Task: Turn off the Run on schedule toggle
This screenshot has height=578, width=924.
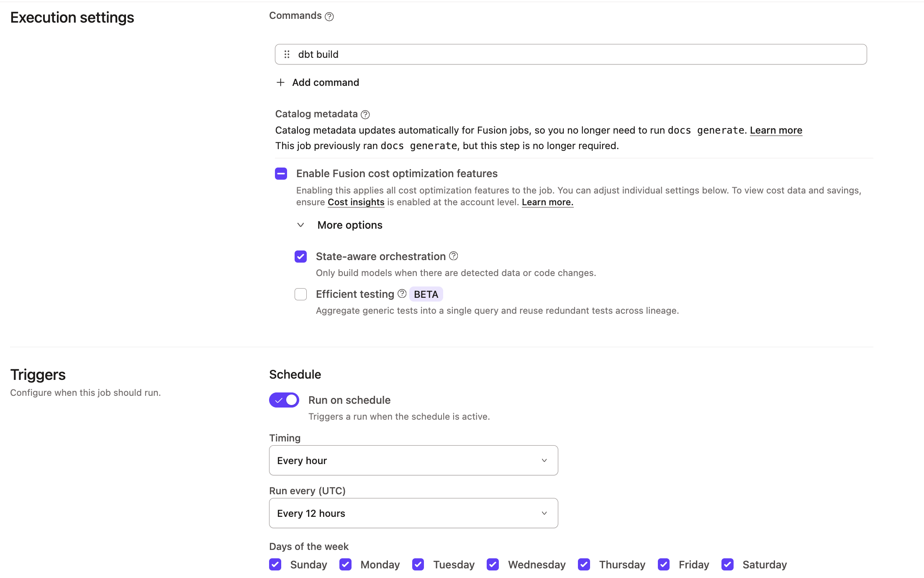Action: (284, 400)
